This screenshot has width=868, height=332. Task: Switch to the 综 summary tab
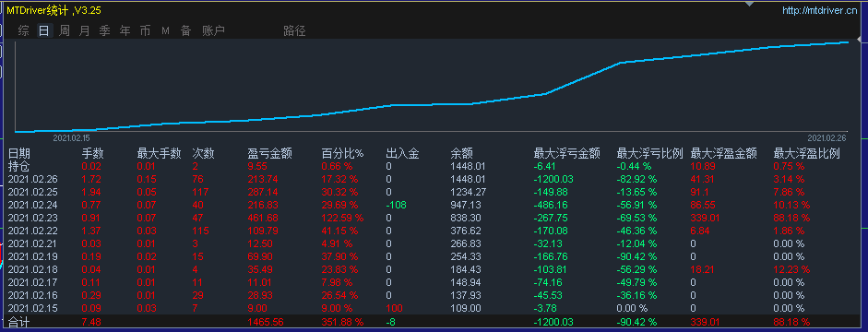pyautogui.click(x=23, y=31)
